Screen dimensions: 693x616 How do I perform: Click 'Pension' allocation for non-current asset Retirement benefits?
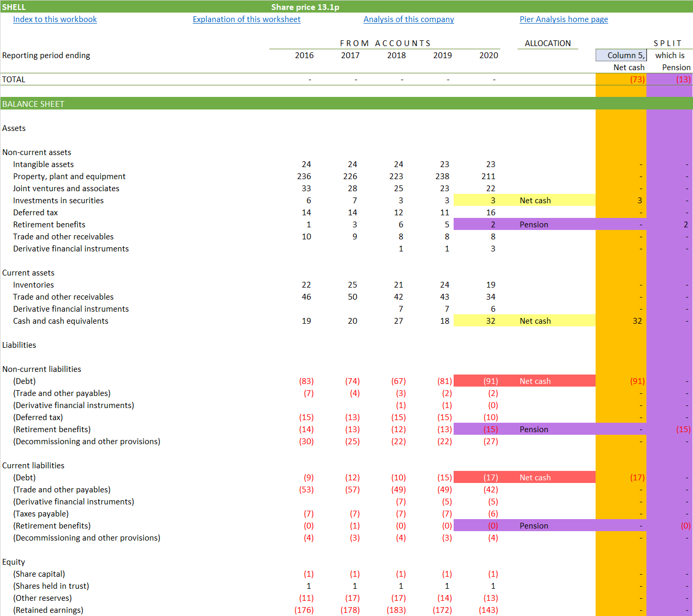(x=534, y=224)
